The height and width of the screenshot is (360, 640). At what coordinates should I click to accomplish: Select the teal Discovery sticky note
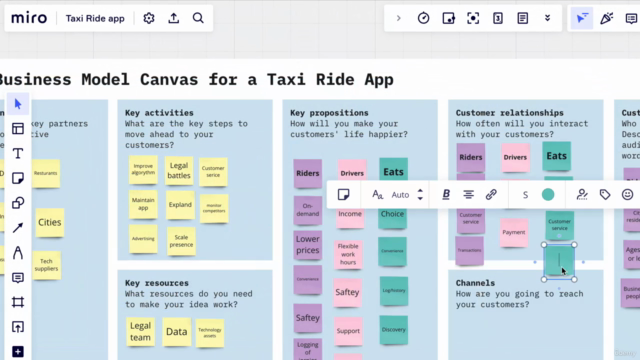click(x=393, y=330)
